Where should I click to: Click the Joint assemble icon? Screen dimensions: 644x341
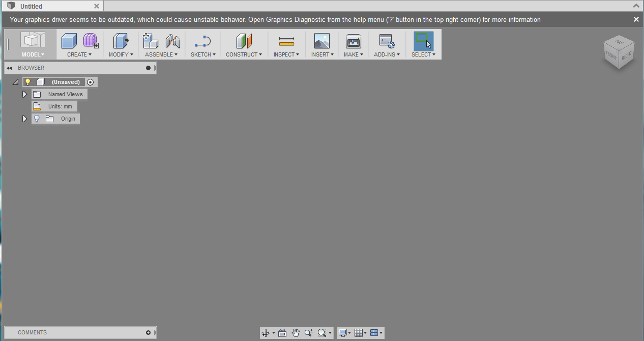click(x=173, y=41)
